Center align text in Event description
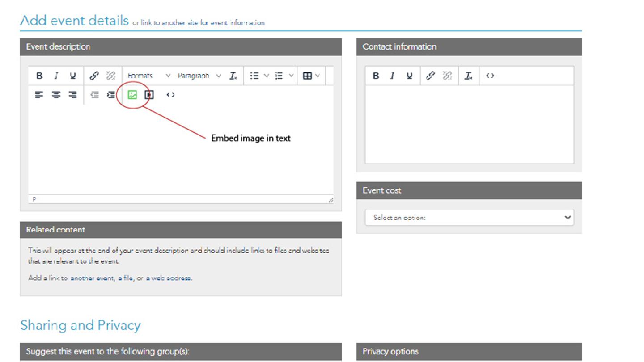644x362 pixels. point(56,95)
